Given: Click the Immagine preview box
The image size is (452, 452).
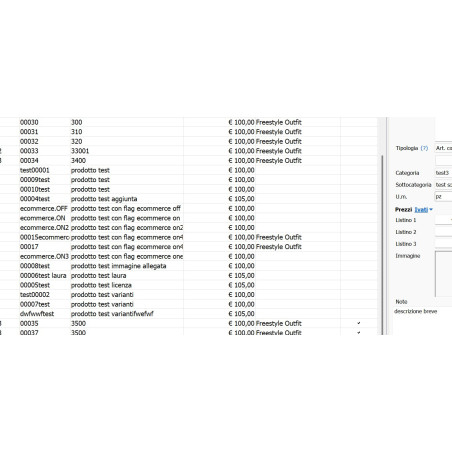Looking at the screenshot, I should [x=443, y=274].
